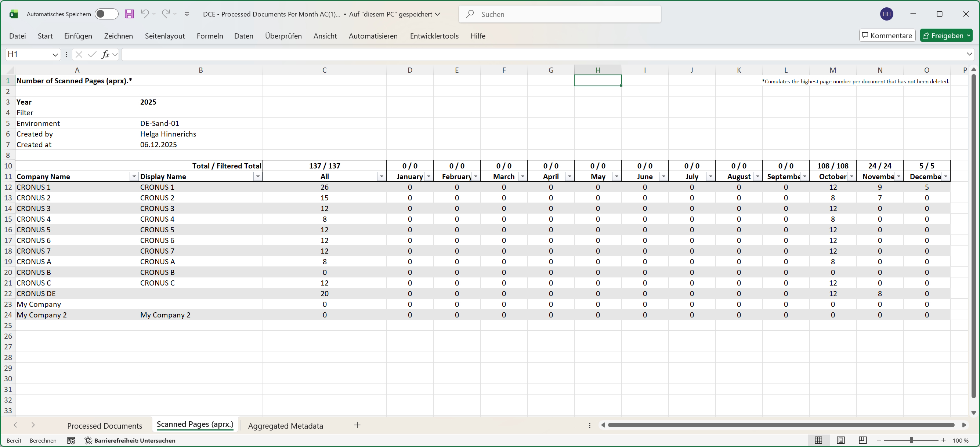Open the January column filter dropdown
Screen dimensions: 980x447
(x=428, y=177)
